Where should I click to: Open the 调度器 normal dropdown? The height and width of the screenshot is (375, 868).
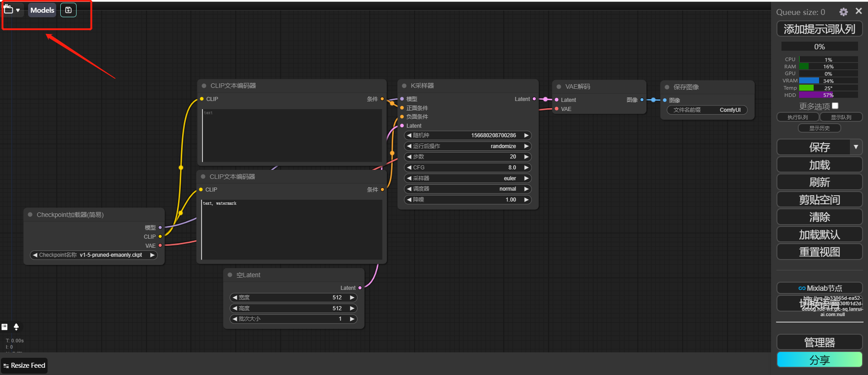(x=468, y=189)
